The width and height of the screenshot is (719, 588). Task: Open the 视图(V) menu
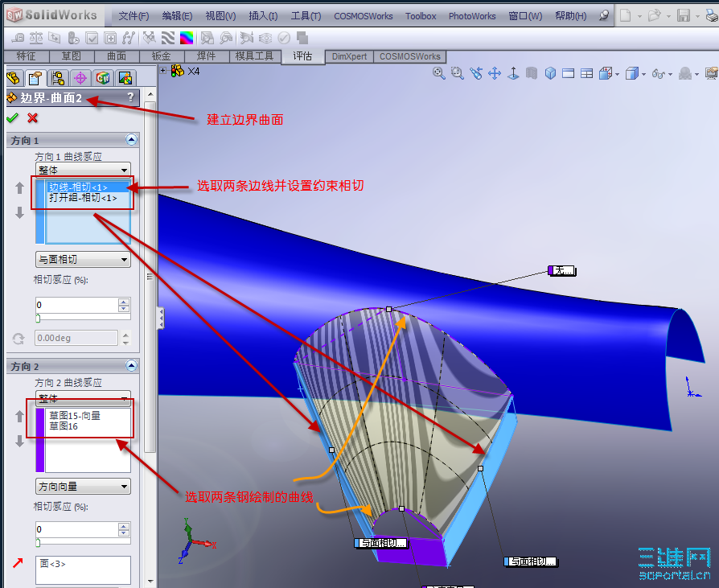[220, 16]
